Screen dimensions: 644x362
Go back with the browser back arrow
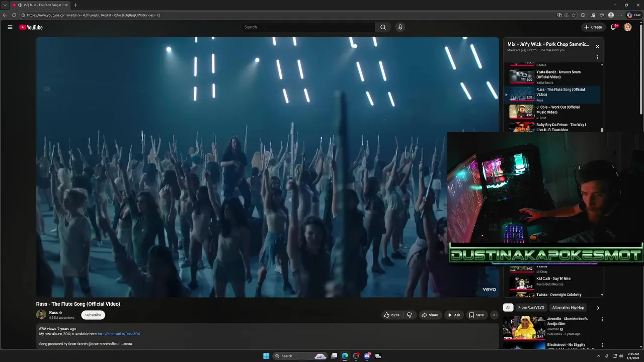[x=5, y=15]
